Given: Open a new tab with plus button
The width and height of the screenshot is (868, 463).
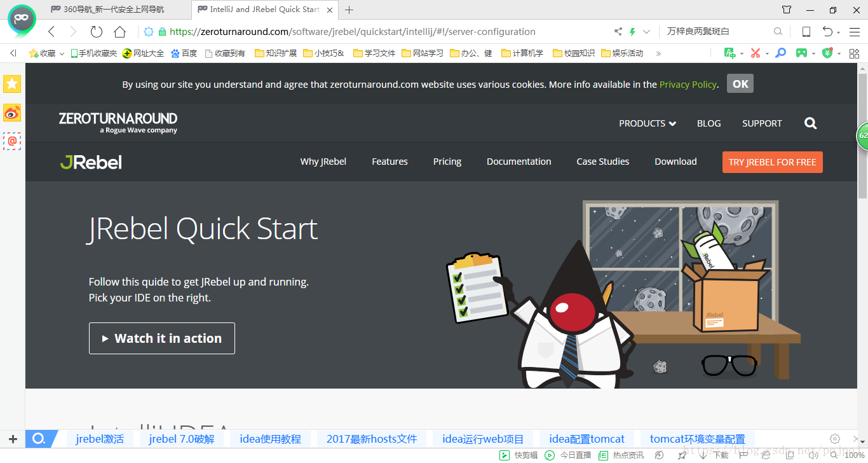Looking at the screenshot, I should pyautogui.click(x=349, y=10).
